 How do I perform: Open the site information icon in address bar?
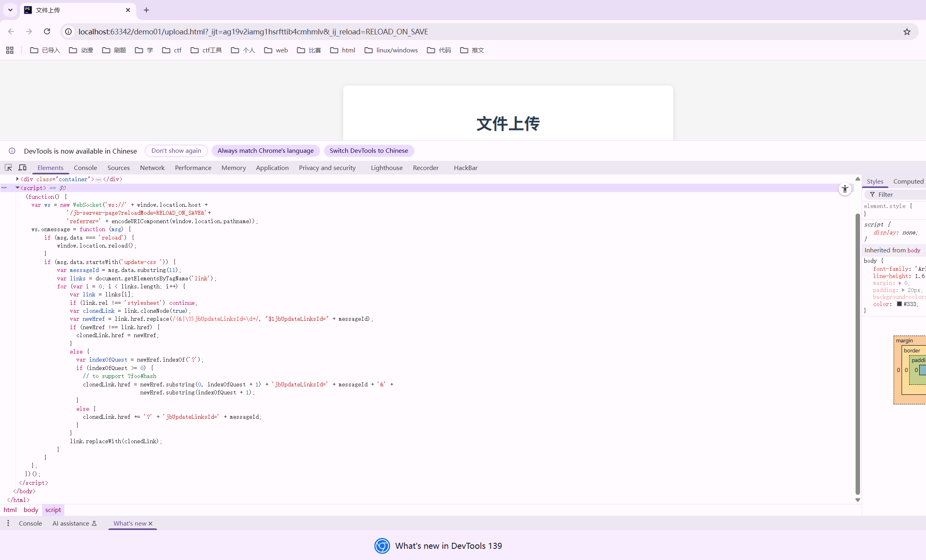pos(69,32)
